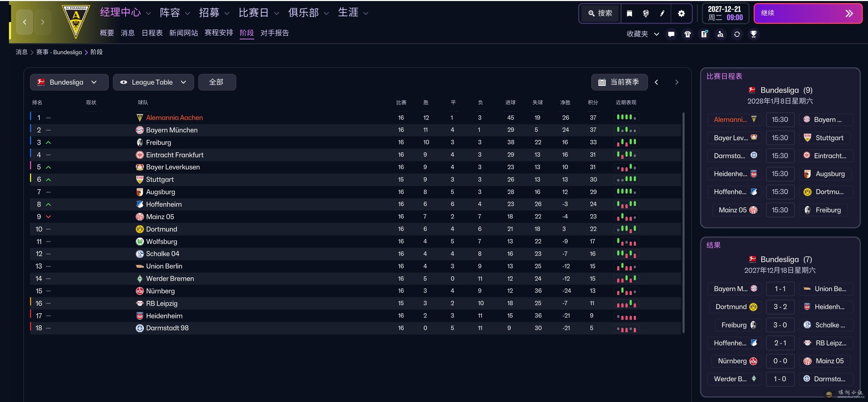Screen dimensions: 868x402
Task: Click Hoffenheim crest in league table
Action: click(140, 204)
